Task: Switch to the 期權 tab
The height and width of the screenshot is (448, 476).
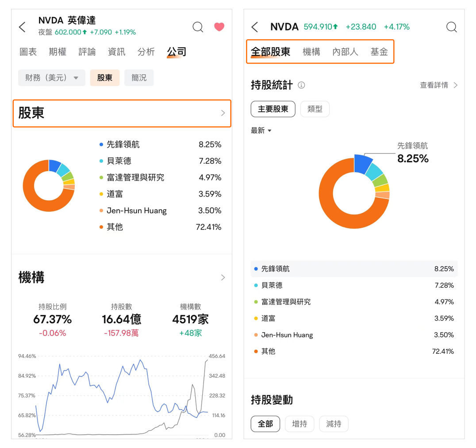Action: pyautogui.click(x=58, y=52)
